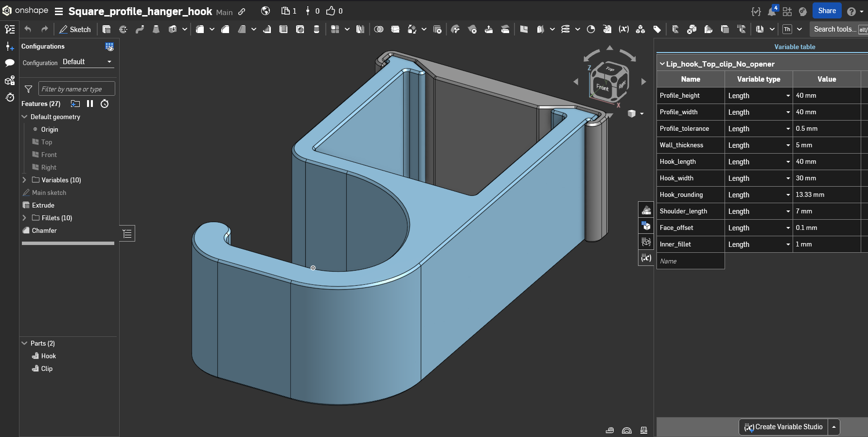Focus the Filter by name or type field
This screenshot has width=868, height=437.
(x=77, y=89)
